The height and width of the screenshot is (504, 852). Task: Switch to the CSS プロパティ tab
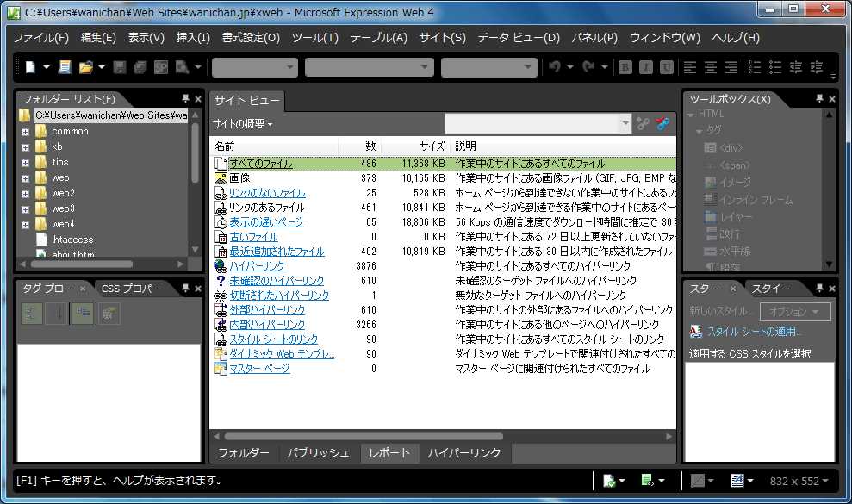132,288
